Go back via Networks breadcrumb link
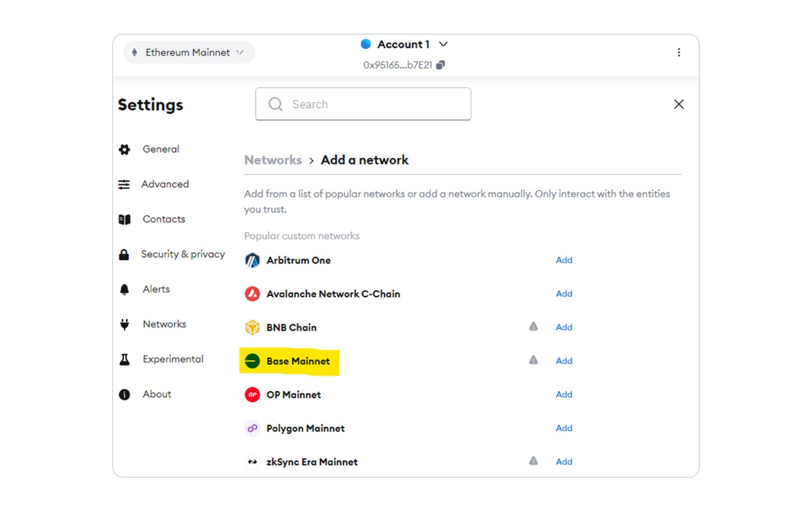 tap(273, 160)
